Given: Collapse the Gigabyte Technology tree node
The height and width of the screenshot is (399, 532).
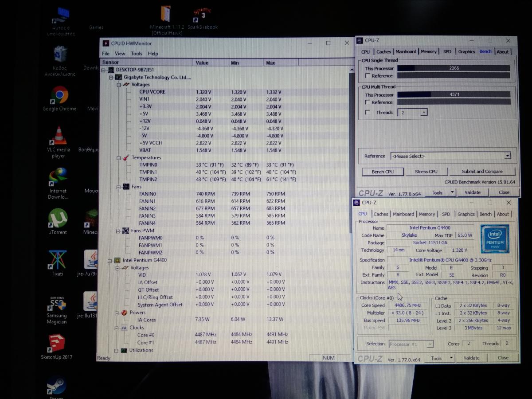Looking at the screenshot, I should [x=111, y=77].
